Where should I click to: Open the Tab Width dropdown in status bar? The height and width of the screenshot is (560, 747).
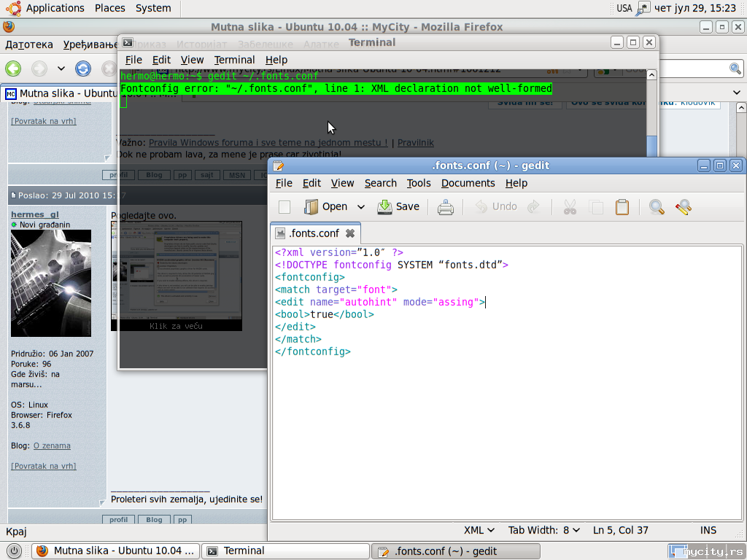544,530
